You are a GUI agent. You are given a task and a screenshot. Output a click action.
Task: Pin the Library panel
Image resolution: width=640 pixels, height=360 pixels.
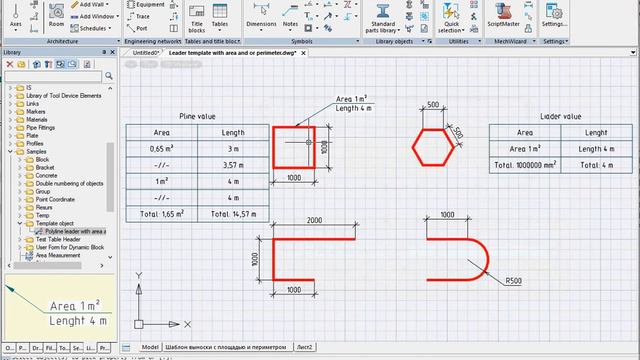click(104, 52)
